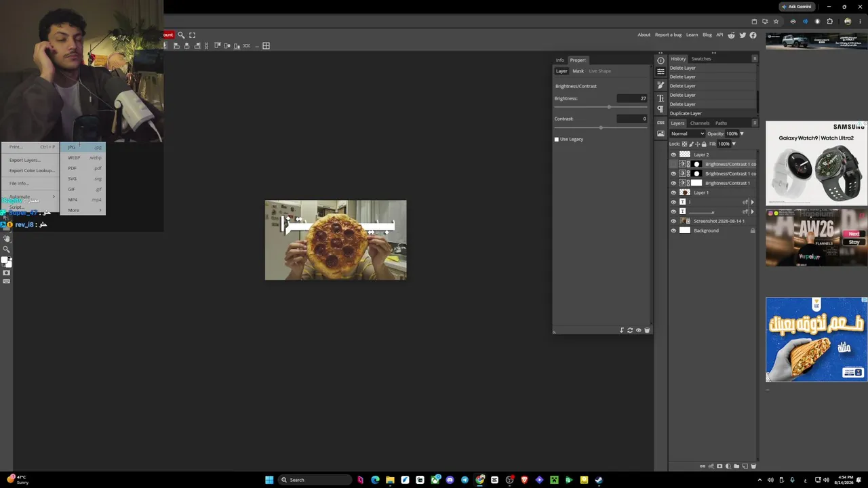The image size is (868, 488).
Task: Toggle Quick Mask mode icon in the toolbar
Action: click(7, 272)
